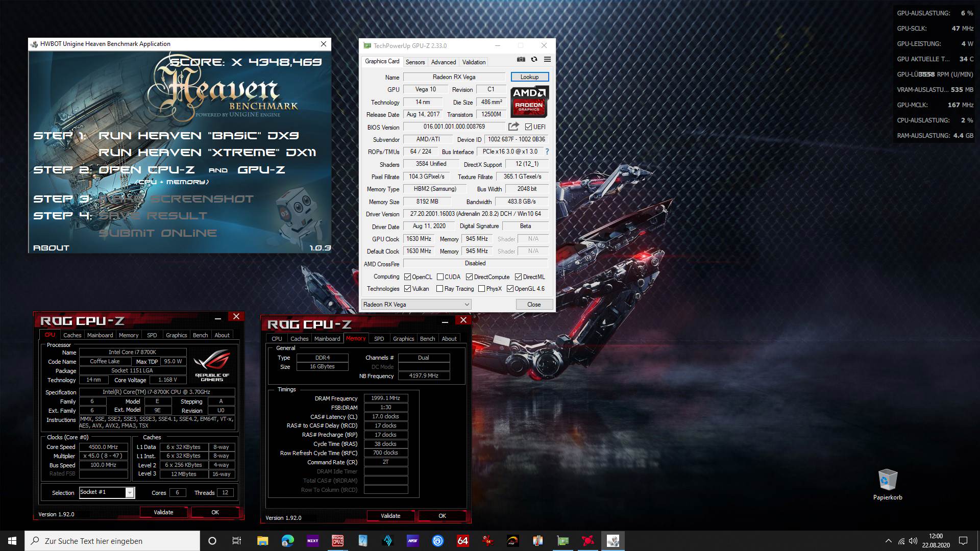Click Submit Online in Heaven app
The height and width of the screenshot is (551, 980).
pyautogui.click(x=158, y=233)
